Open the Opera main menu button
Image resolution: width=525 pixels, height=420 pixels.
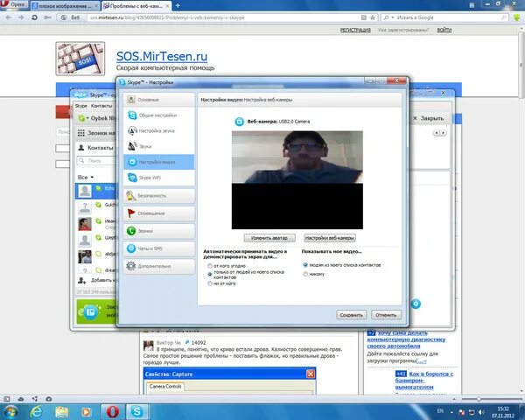point(14,4)
